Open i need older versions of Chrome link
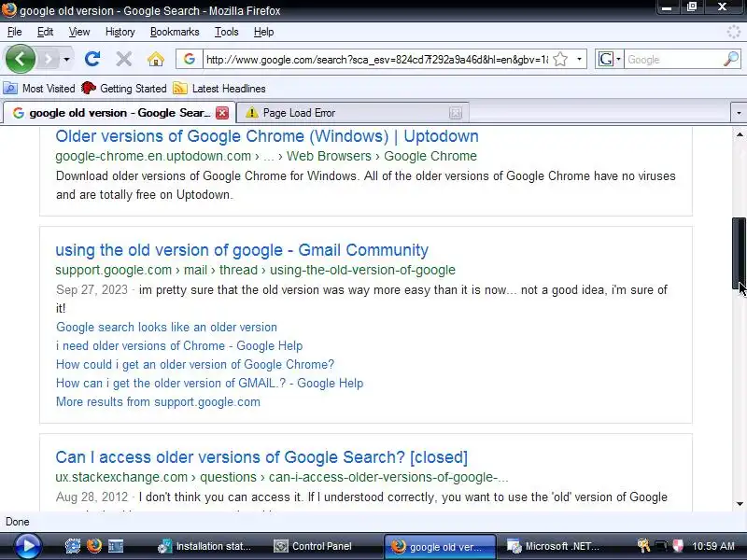747x560 pixels. (x=179, y=345)
